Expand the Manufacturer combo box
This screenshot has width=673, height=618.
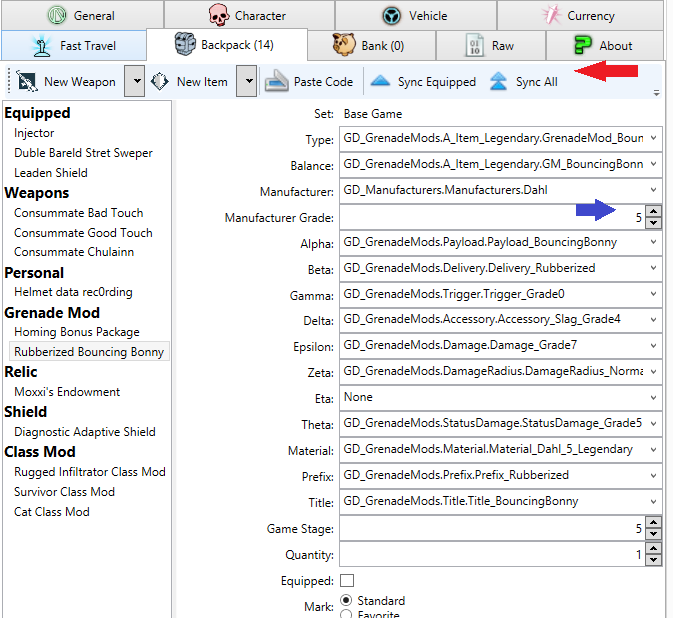point(653,190)
